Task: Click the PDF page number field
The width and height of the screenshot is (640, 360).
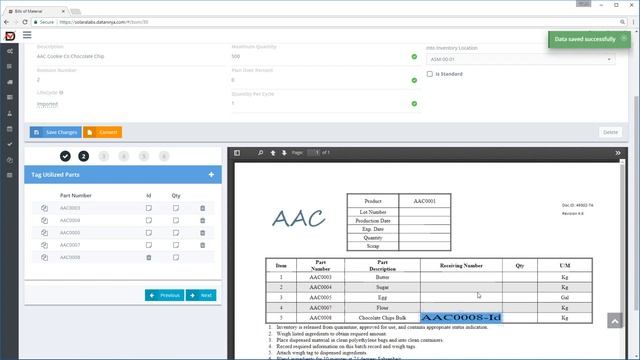Action: coord(313,153)
